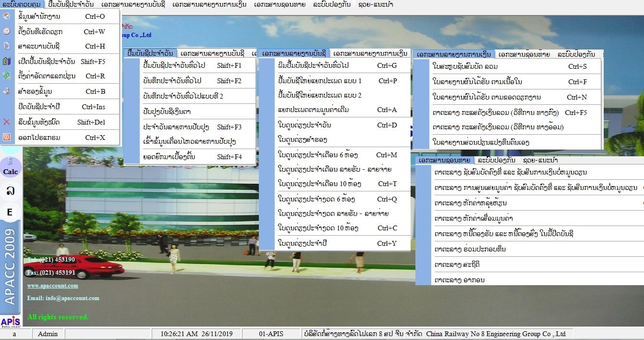Click the clock icon in the menu
Screen dimensions: 644x340
point(7,31)
